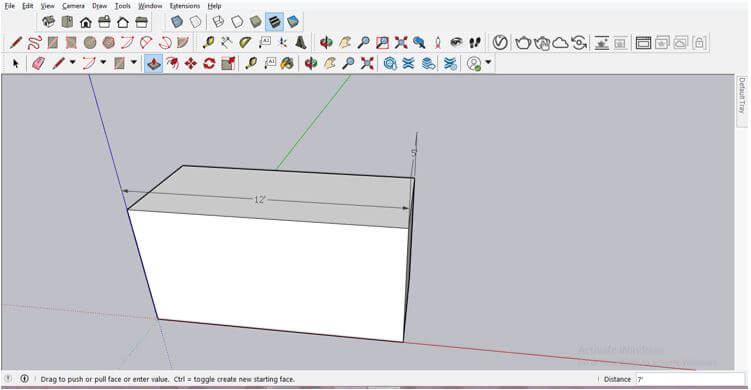Activate the Push/Pull tool

pyautogui.click(x=153, y=63)
